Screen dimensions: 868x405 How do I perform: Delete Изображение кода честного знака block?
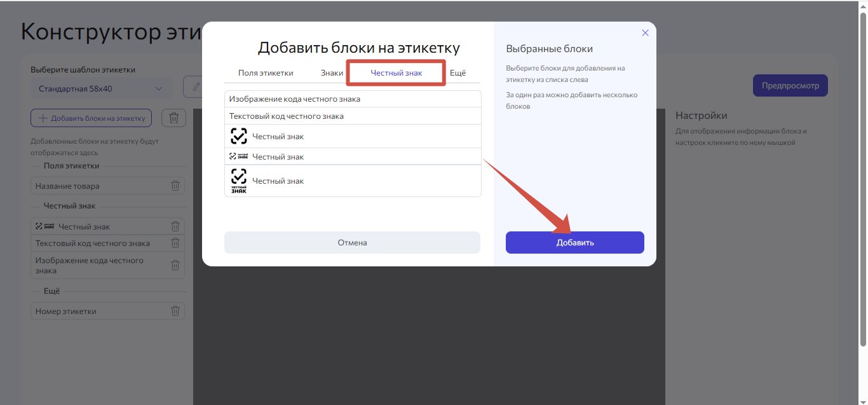tap(175, 265)
